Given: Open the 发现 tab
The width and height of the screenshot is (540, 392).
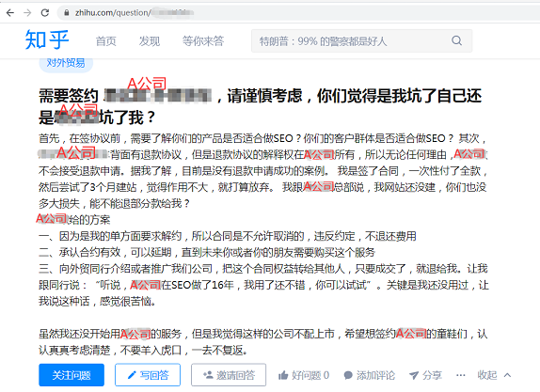Looking at the screenshot, I should 150,41.
